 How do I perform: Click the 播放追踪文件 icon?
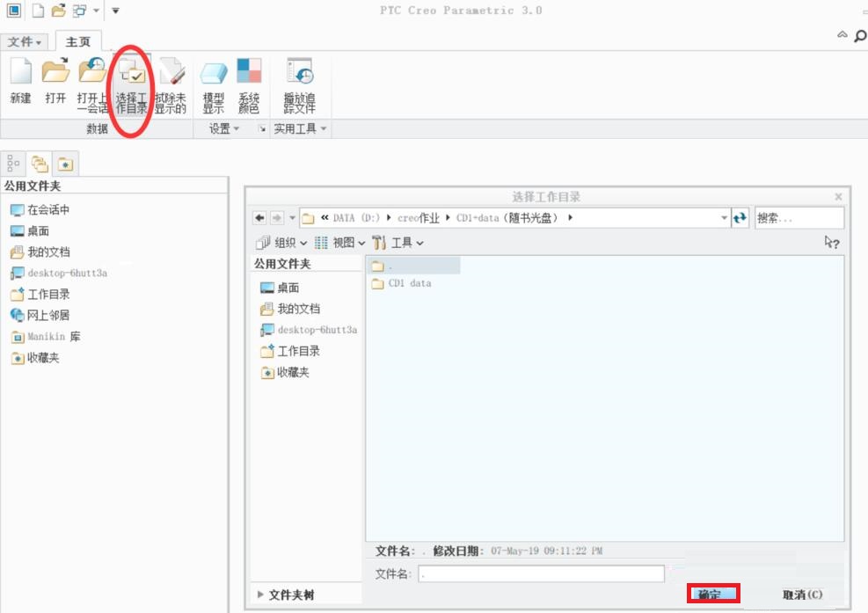[x=299, y=74]
